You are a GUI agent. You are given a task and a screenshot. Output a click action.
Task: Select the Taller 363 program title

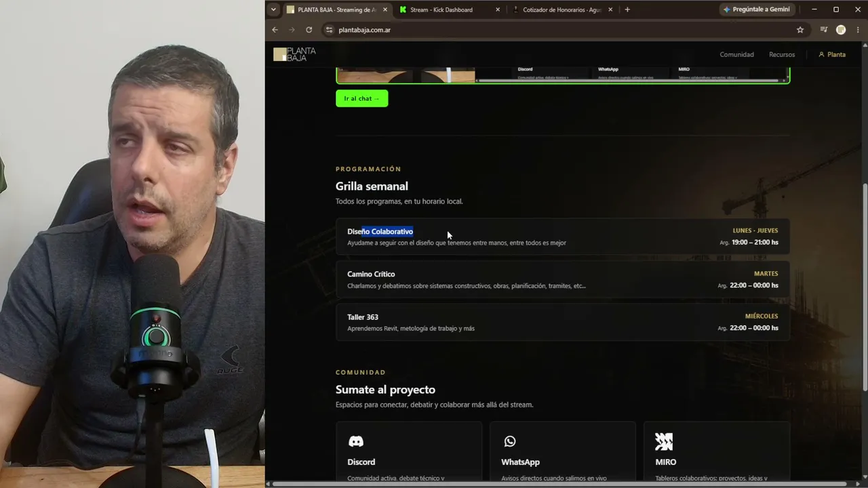363,317
